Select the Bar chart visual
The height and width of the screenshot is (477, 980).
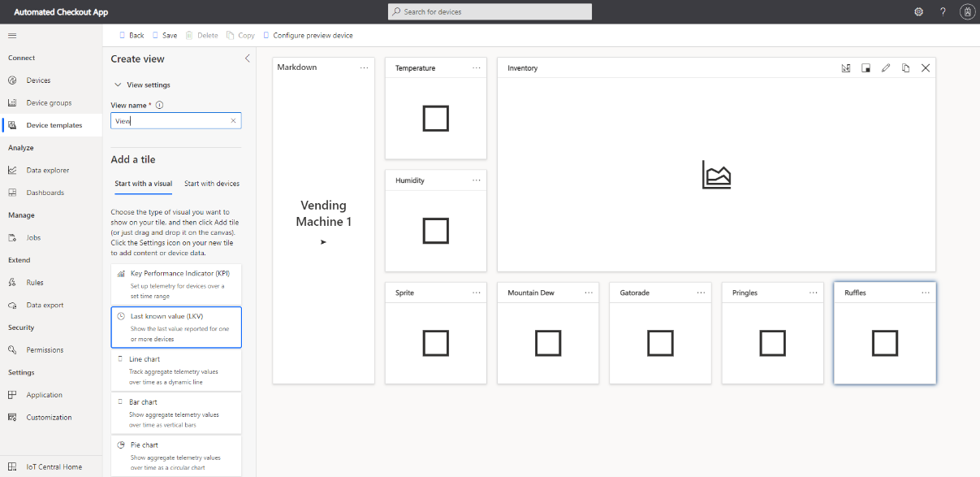[176, 413]
